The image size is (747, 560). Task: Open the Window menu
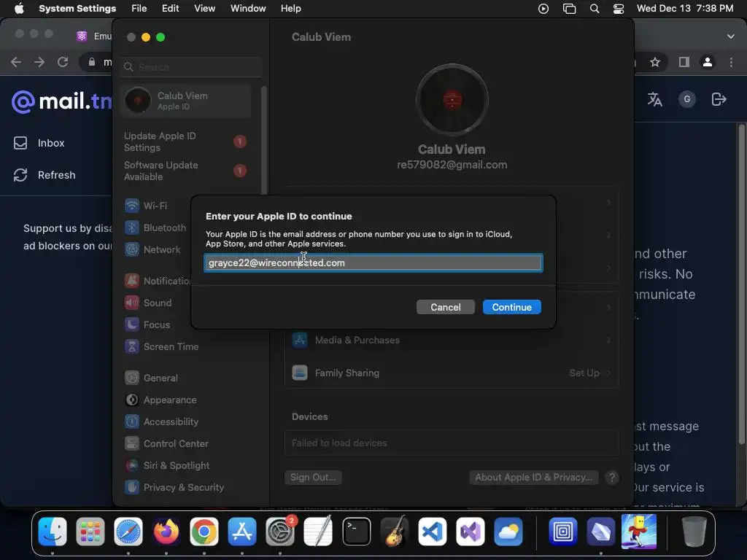tap(248, 9)
